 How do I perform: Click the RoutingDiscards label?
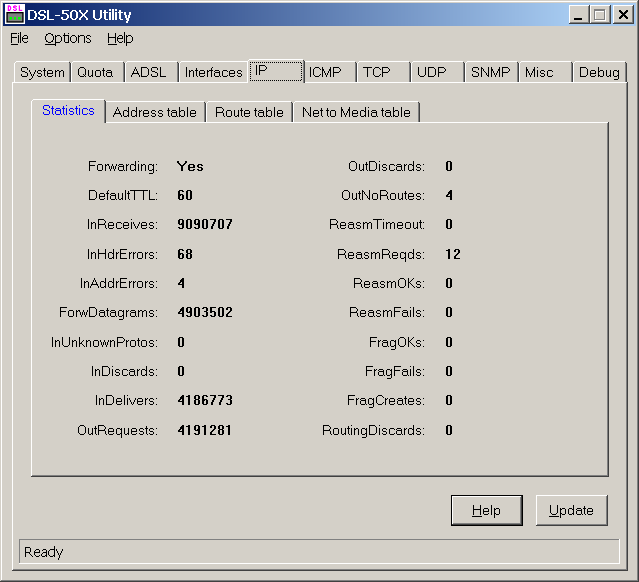point(373,430)
